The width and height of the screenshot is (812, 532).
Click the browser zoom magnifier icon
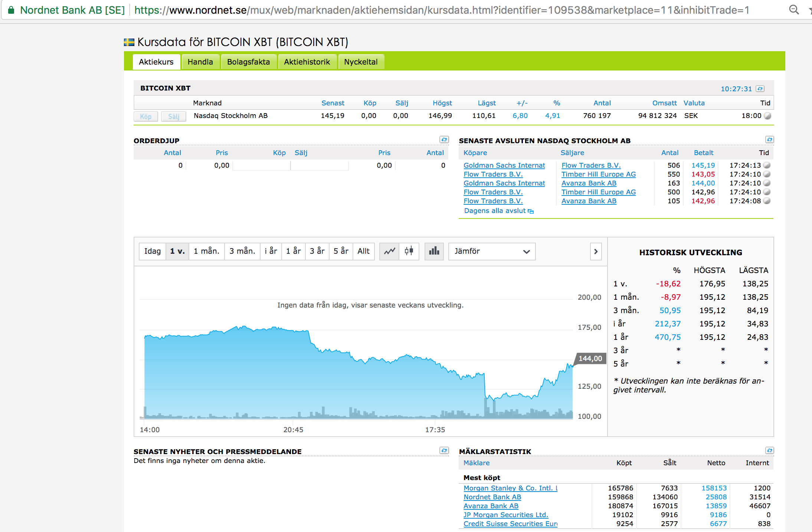tap(794, 10)
